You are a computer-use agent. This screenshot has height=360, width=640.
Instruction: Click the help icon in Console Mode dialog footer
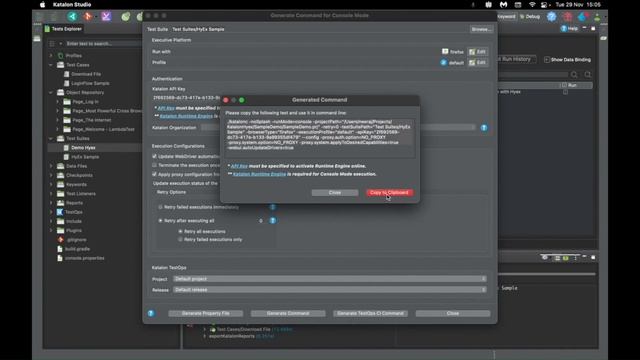pyautogui.click(x=151, y=313)
